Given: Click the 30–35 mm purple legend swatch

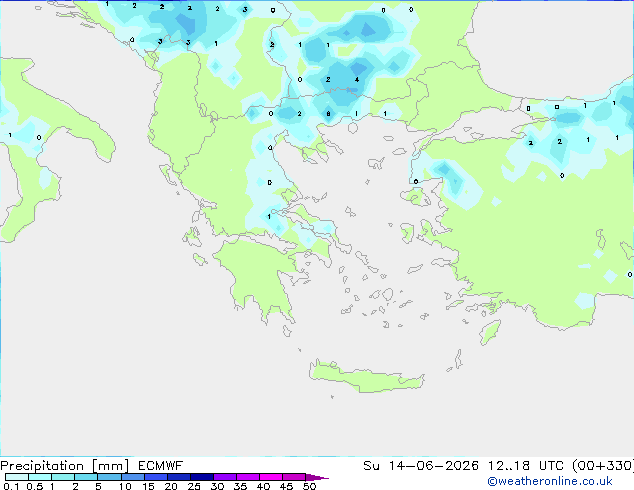Looking at the screenshot, I should click(x=224, y=477).
